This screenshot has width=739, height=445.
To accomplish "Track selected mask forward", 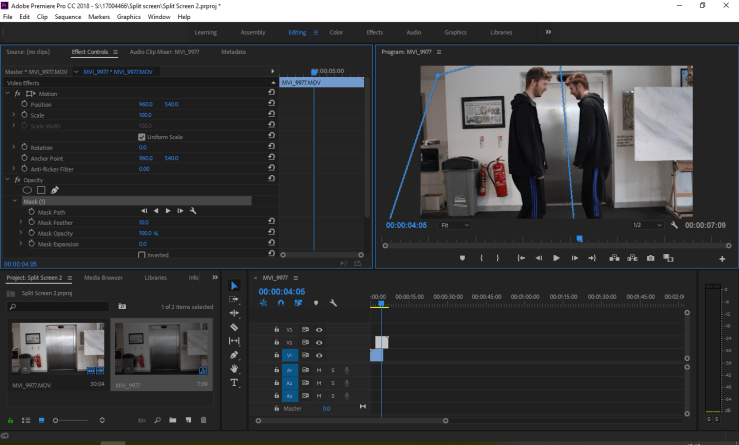I will click(168, 211).
